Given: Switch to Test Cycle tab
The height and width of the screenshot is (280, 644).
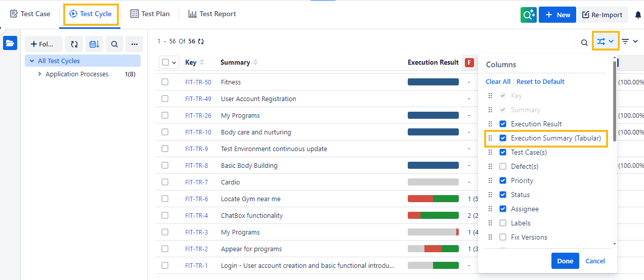Looking at the screenshot, I should [91, 14].
